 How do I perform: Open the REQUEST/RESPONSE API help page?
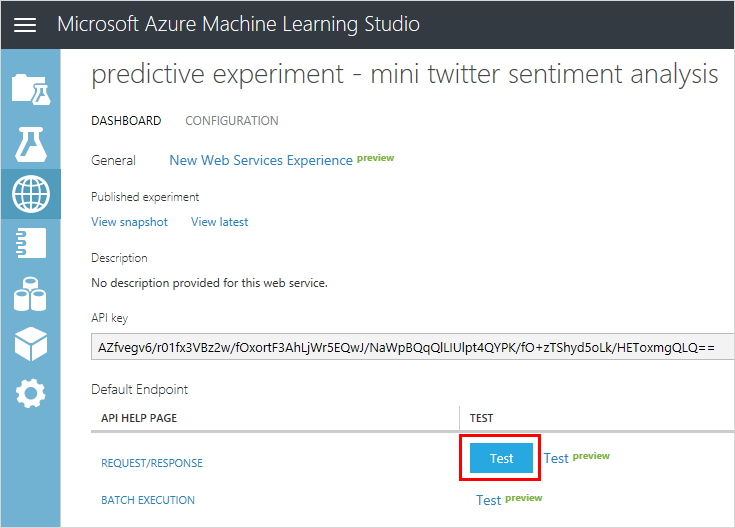coord(152,463)
